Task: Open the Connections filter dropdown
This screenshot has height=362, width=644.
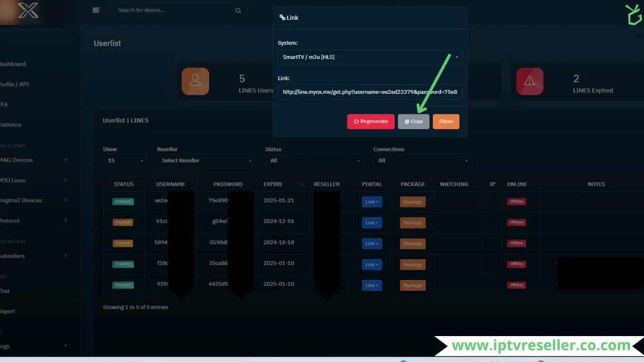Action: (x=422, y=161)
